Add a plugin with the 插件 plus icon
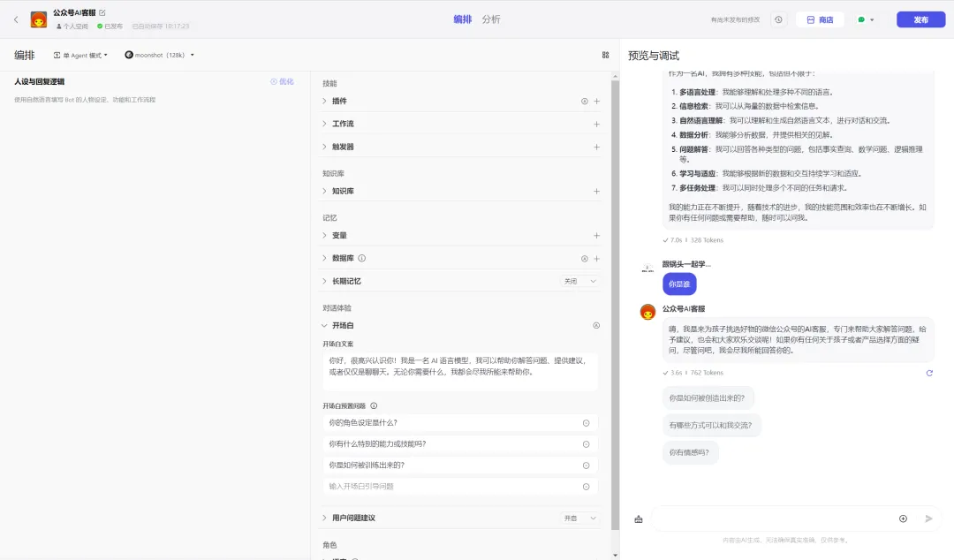The width and height of the screenshot is (954, 560). point(596,102)
